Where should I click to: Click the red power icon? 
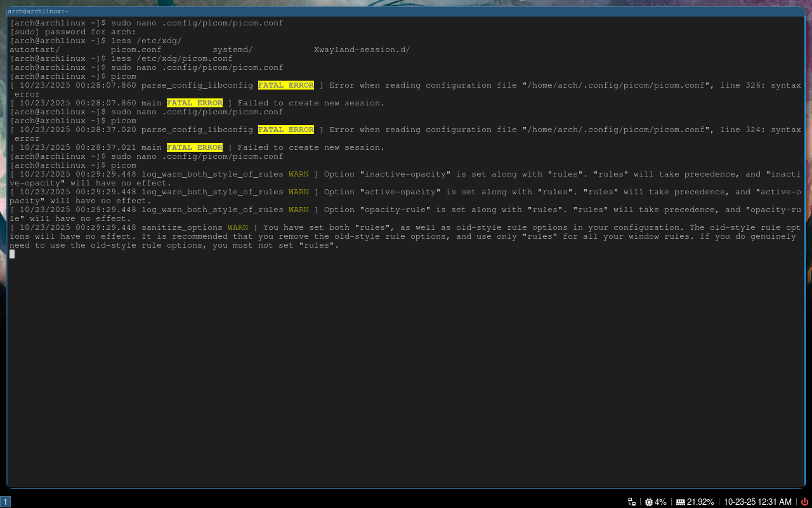click(x=804, y=502)
